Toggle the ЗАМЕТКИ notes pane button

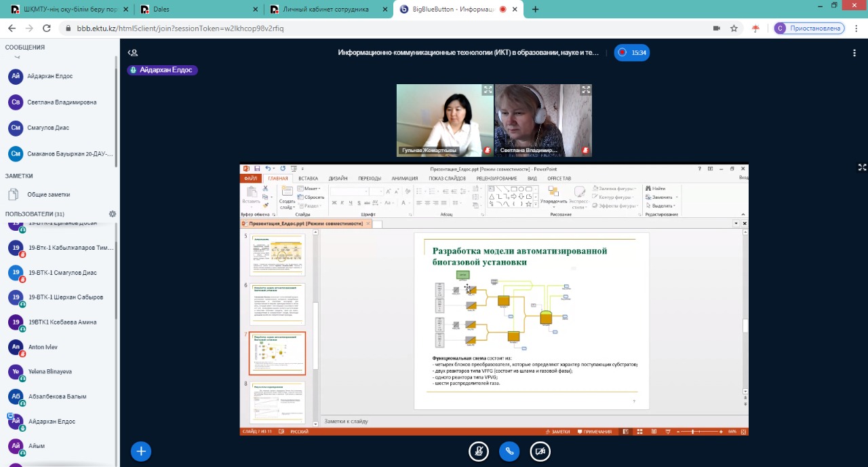pos(557,432)
